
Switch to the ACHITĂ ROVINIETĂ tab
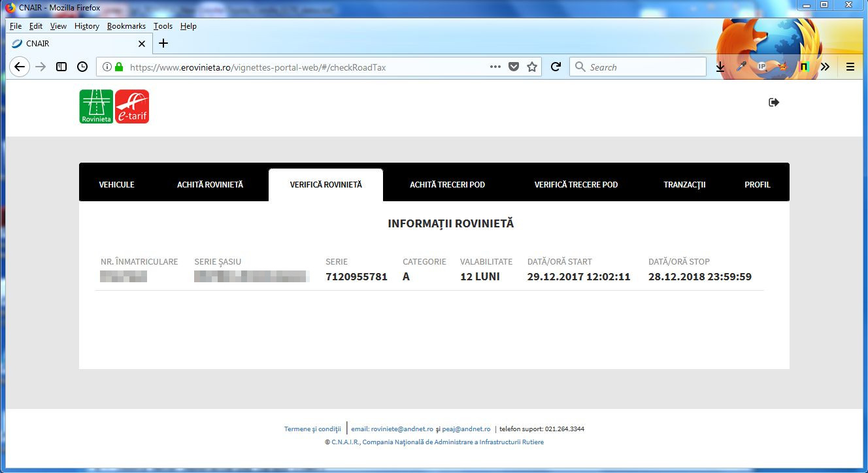point(210,185)
